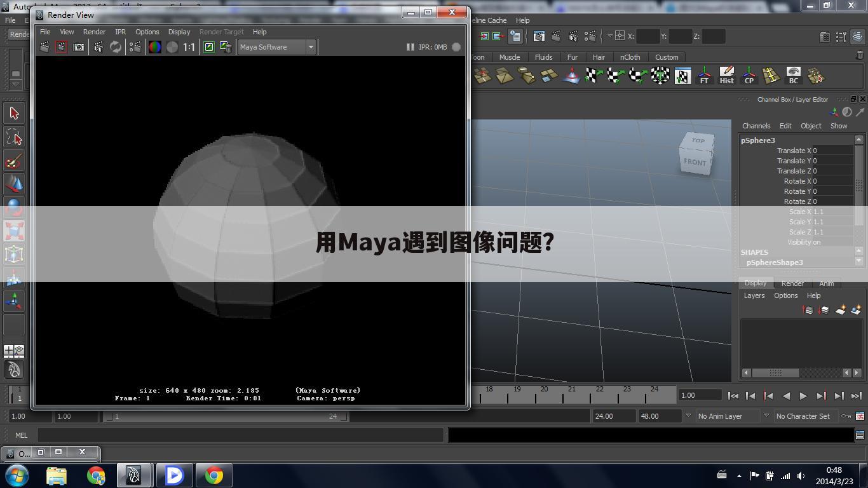Image resolution: width=868 pixels, height=488 pixels.
Task: Open View menu in Render View
Action: 67,32
